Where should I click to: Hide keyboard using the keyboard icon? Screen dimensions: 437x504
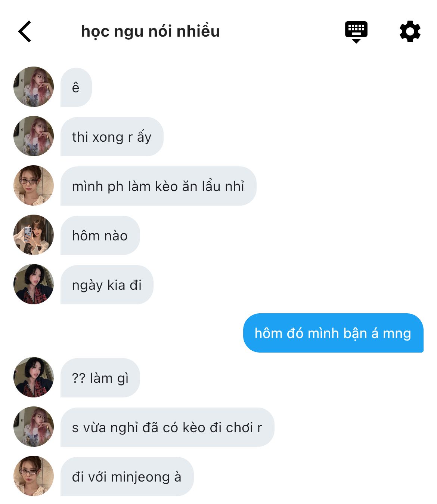pos(356,31)
